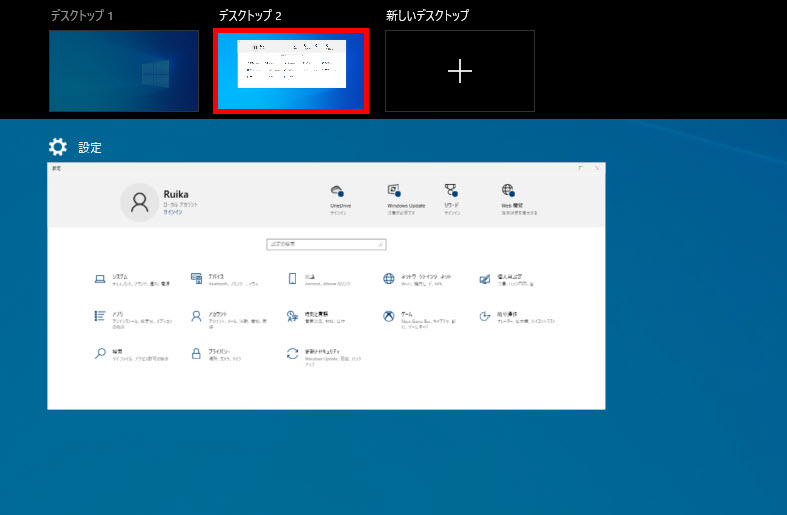Image resolution: width=787 pixels, height=515 pixels.
Task: Open the ネットワークとインターネット globe icon
Action: pos(389,279)
